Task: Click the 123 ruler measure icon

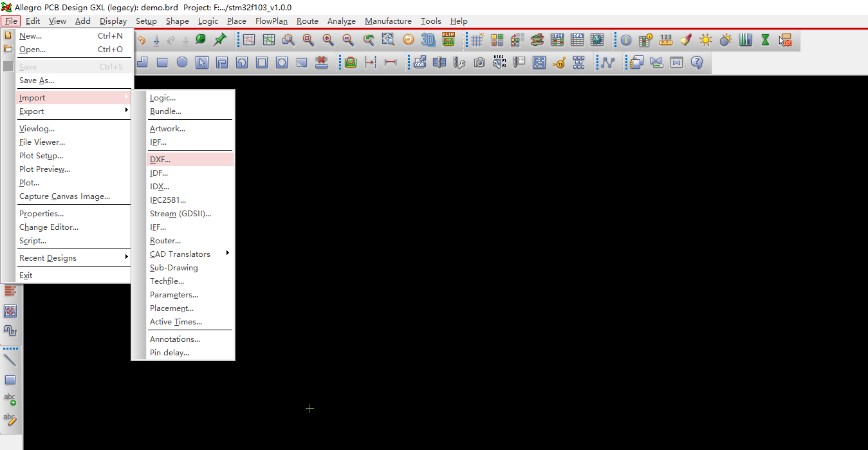Action: click(666, 40)
